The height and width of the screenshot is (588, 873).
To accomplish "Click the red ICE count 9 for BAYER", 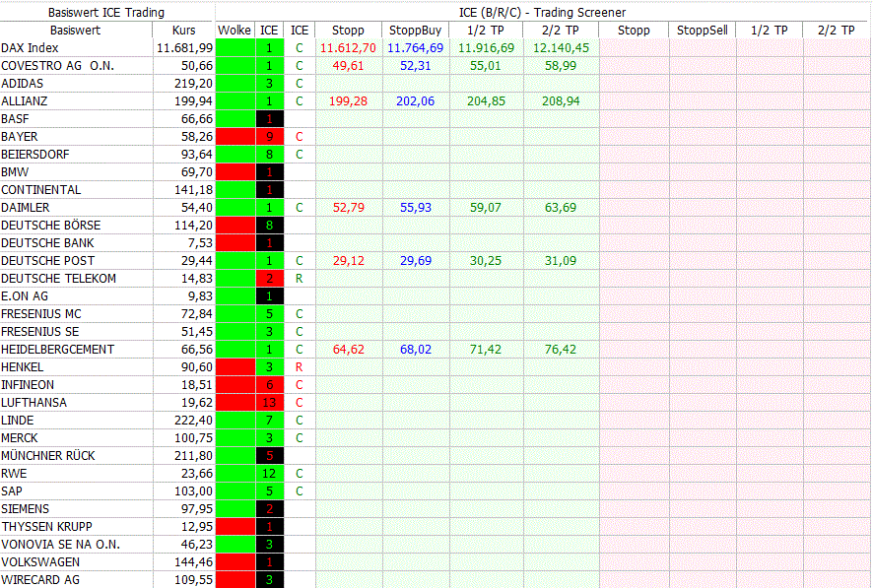I will click(269, 136).
